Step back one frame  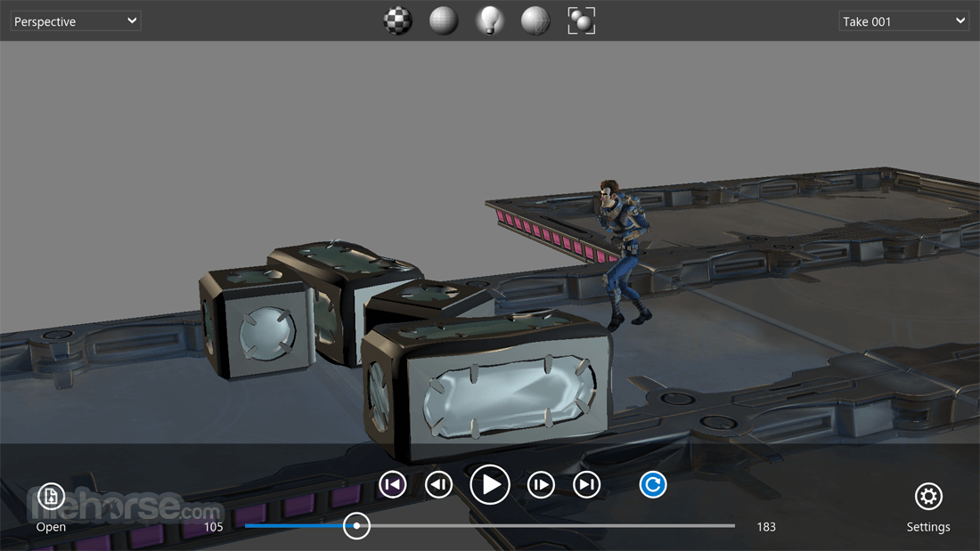point(438,485)
